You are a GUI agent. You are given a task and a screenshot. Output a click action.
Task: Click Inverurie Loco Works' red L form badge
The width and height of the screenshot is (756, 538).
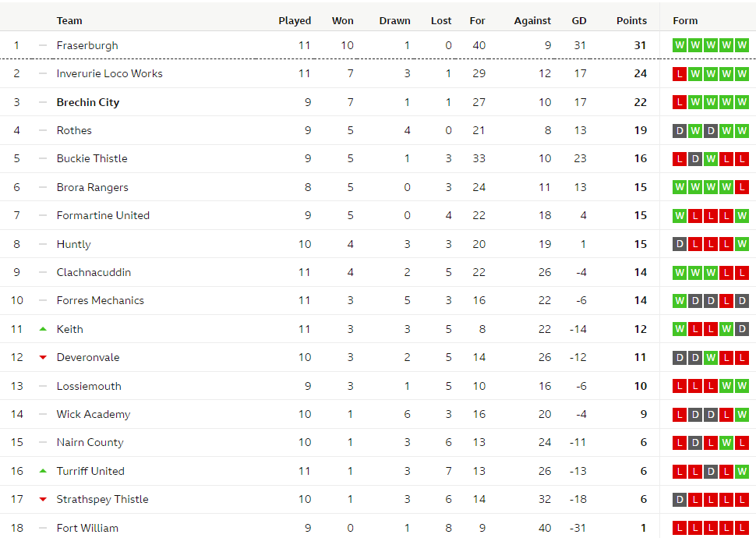pyautogui.click(x=680, y=74)
